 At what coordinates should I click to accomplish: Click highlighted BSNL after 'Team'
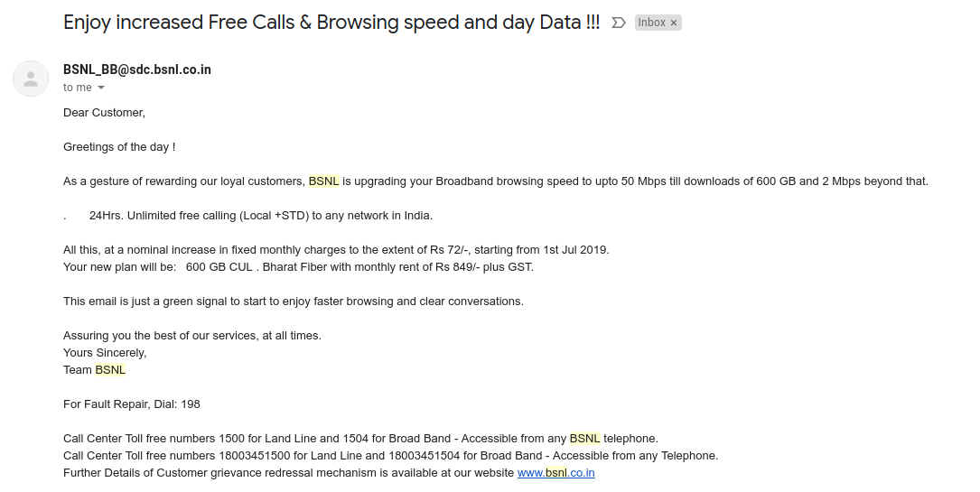110,369
